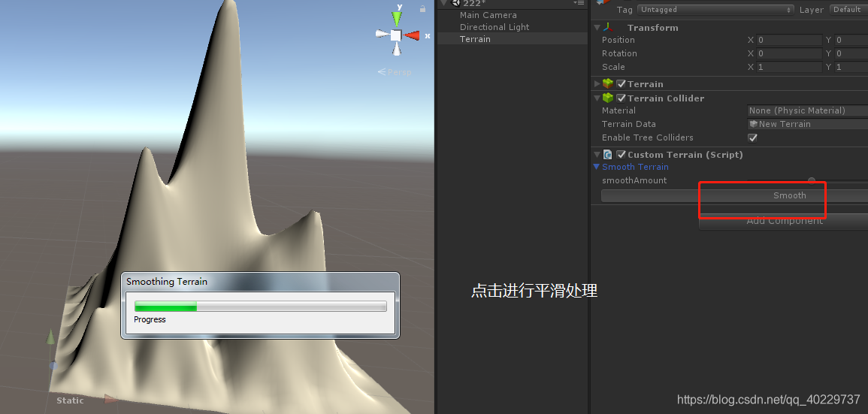Click the smoothAmount label

pos(634,180)
